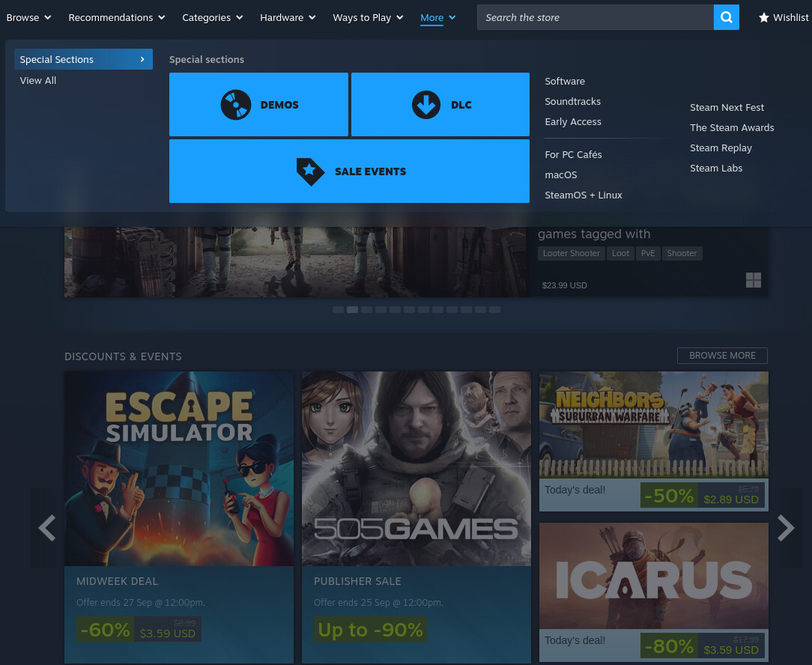The image size is (812, 665).
Task: Click the Wishlist star icon
Action: point(763,17)
